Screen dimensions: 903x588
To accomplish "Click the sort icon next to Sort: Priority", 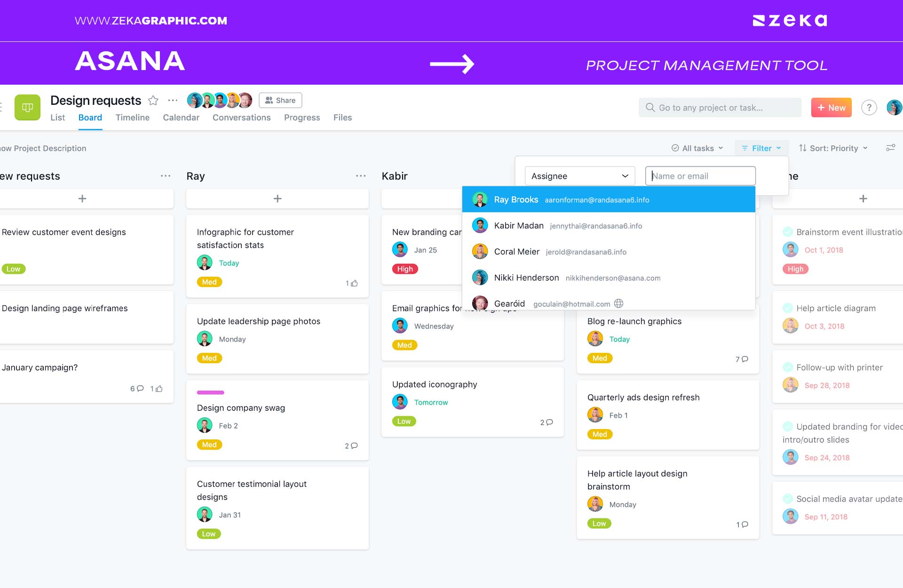I will [x=803, y=148].
